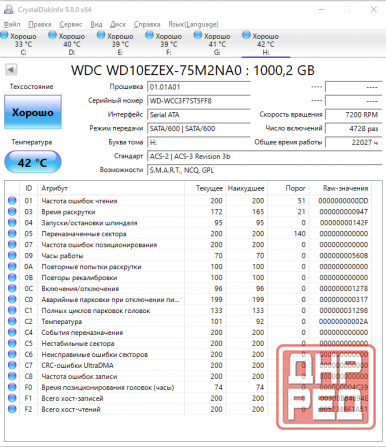The height and width of the screenshot is (447, 386).
Task: Click the blue Хорошо health status button
Action: pos(33,112)
